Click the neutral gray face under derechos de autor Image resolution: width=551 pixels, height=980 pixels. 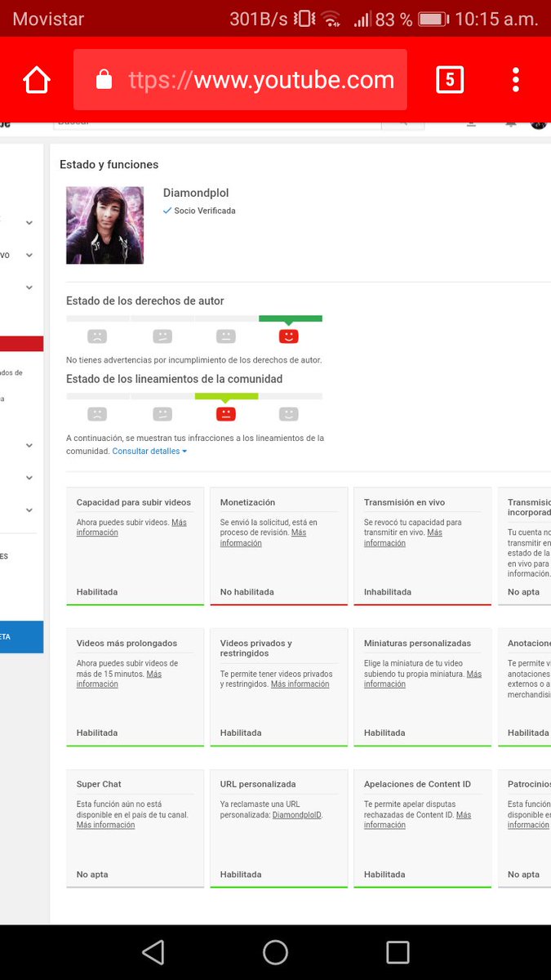click(x=226, y=336)
